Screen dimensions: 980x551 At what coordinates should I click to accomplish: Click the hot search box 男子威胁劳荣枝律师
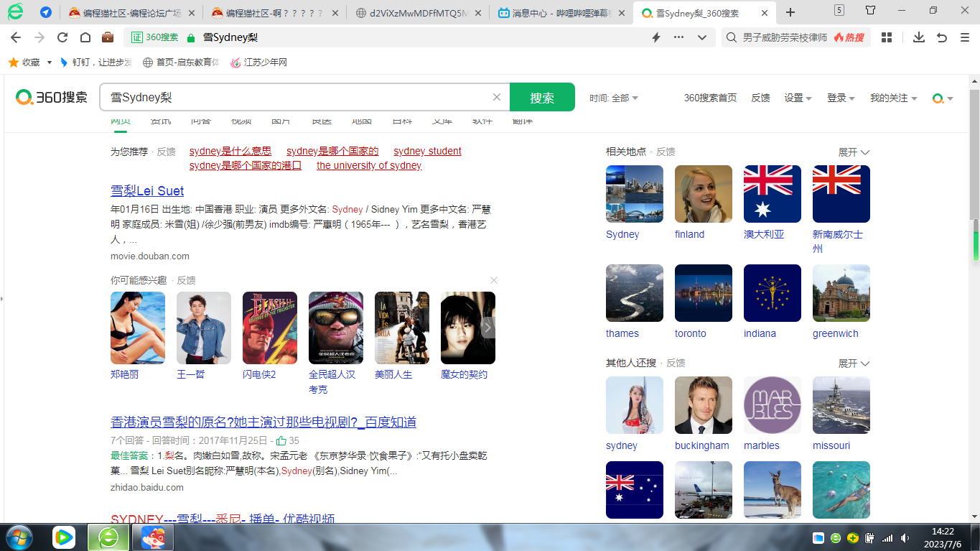pos(785,37)
